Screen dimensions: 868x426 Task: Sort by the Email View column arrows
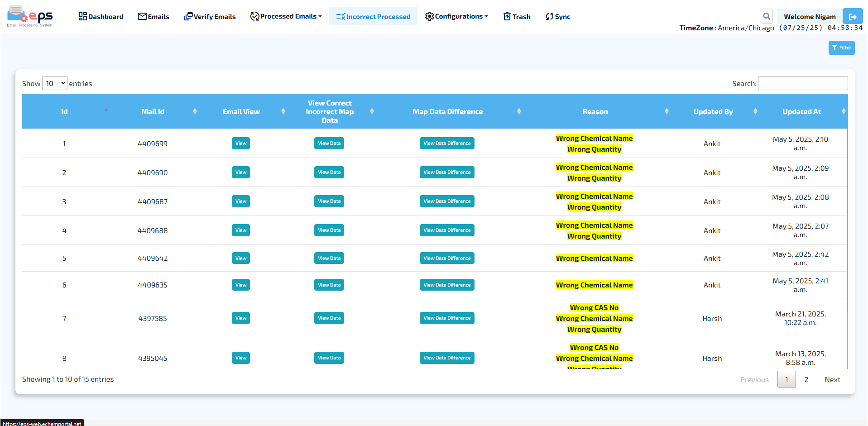click(283, 111)
